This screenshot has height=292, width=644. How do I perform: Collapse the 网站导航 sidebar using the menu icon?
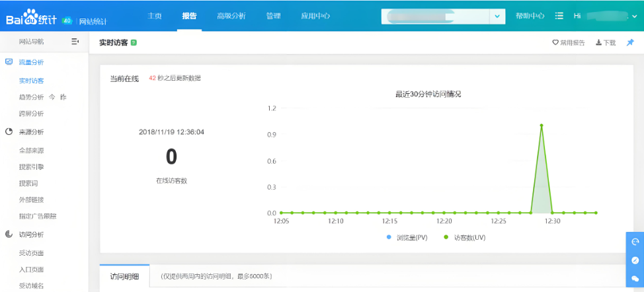pyautogui.click(x=75, y=42)
